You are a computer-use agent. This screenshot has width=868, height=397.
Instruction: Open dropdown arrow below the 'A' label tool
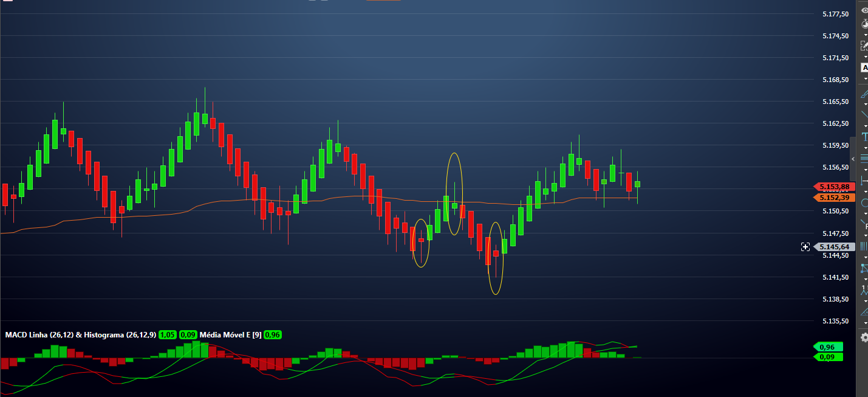pyautogui.click(x=865, y=78)
